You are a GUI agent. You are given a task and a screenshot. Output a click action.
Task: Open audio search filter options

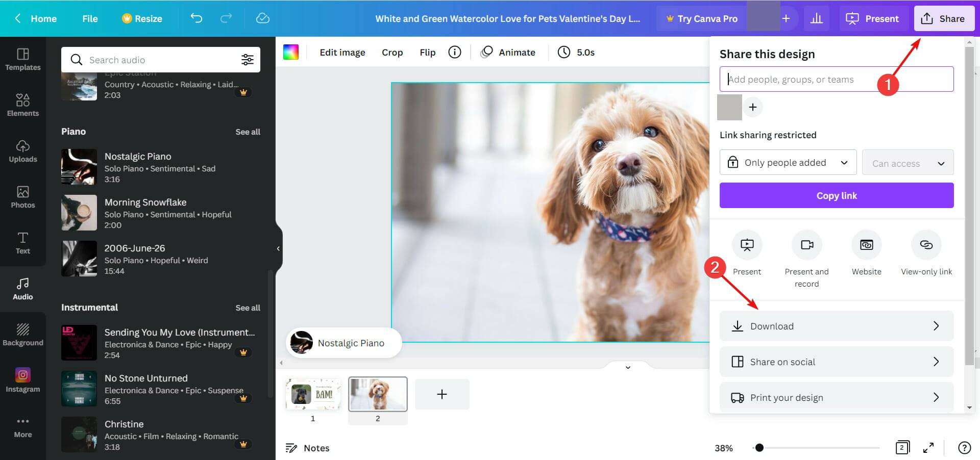(248, 59)
